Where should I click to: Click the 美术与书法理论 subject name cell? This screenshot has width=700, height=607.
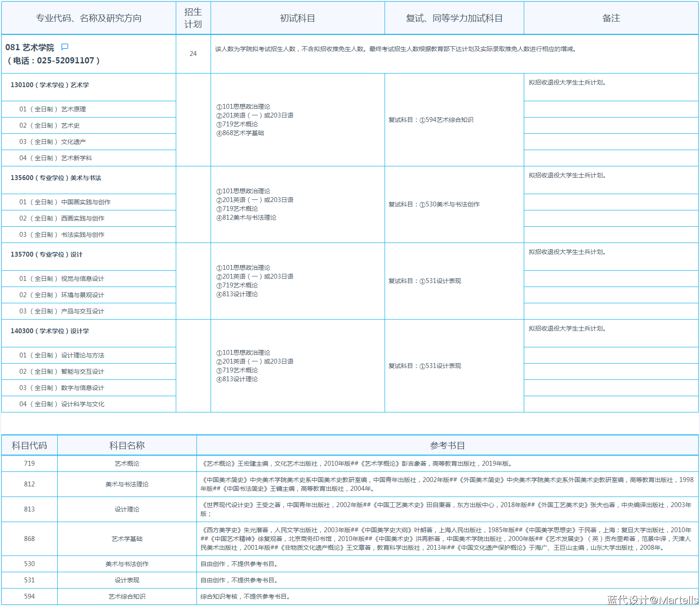click(x=127, y=484)
